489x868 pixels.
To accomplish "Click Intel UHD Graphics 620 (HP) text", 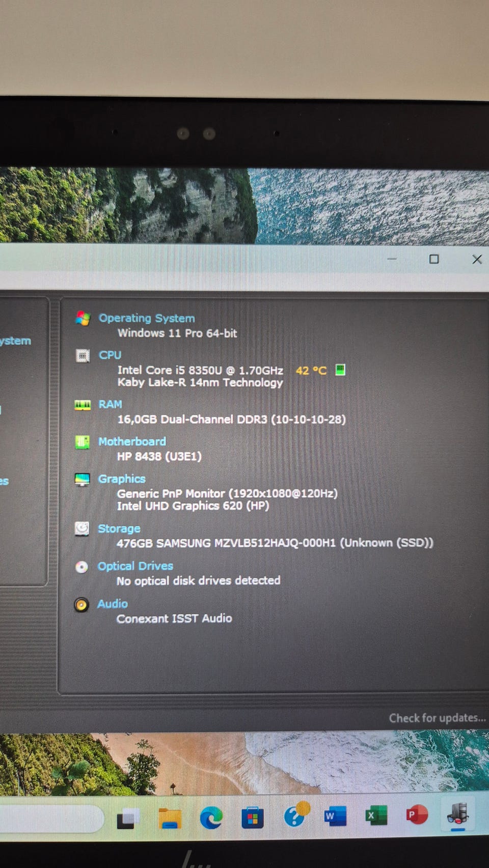I will [x=193, y=506].
